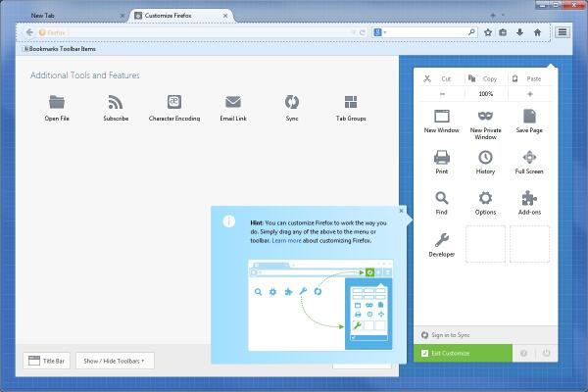Close the New Tab tab
Screen dimensions: 588x392
(x=122, y=16)
